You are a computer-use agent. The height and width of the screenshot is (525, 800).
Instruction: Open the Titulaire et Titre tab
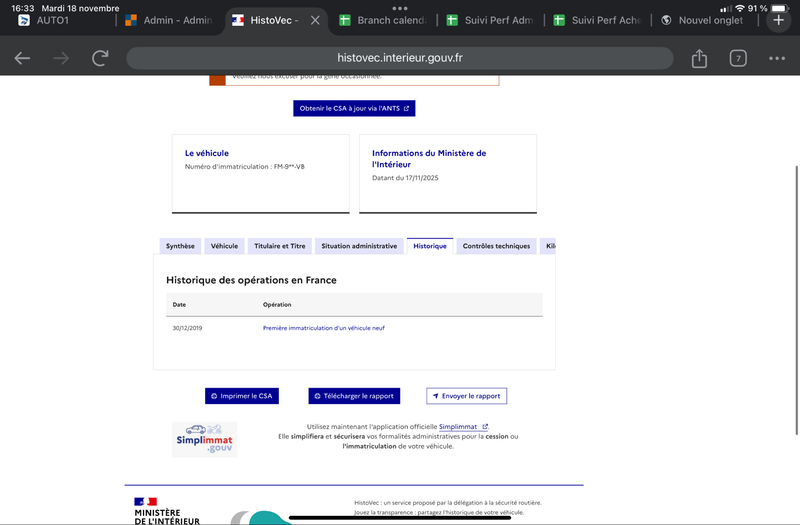click(x=280, y=246)
